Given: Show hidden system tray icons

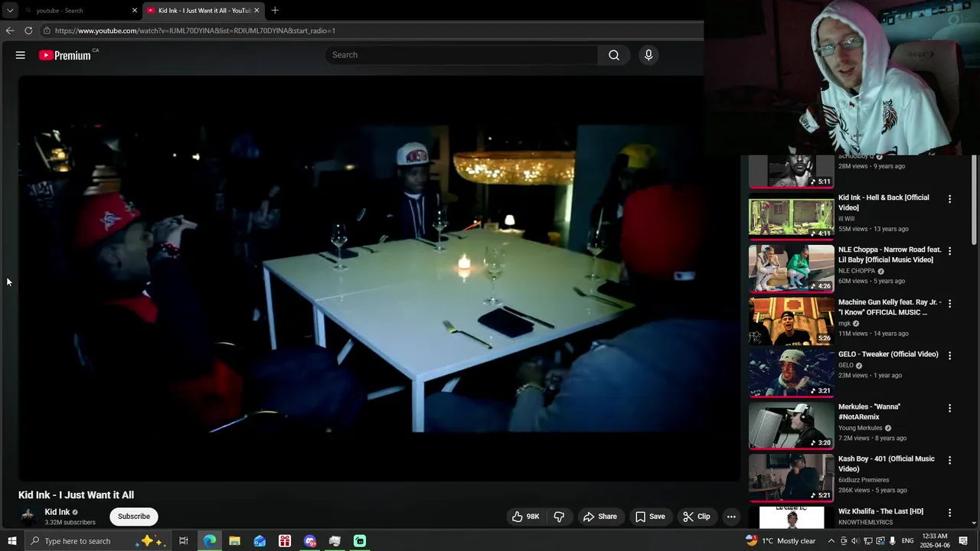Looking at the screenshot, I should [x=831, y=541].
